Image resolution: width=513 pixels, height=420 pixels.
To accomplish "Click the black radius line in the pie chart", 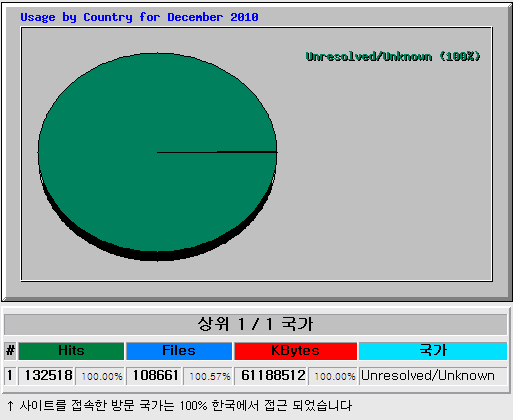I will (x=217, y=152).
